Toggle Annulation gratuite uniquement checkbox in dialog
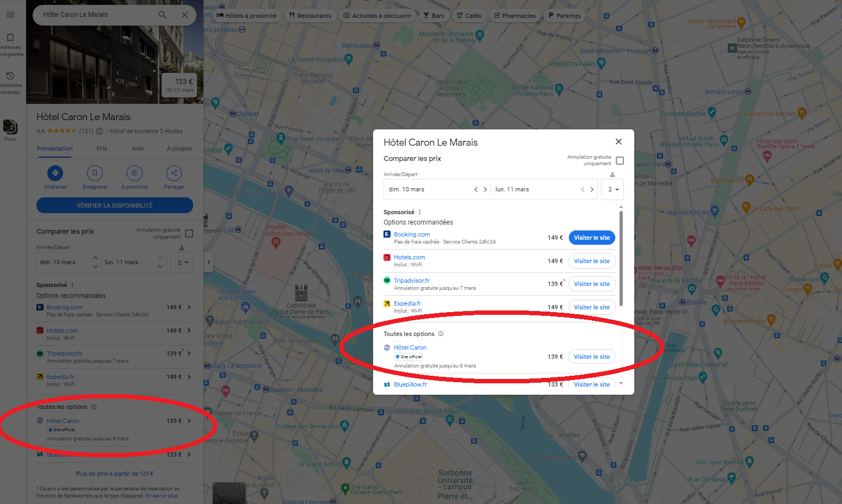The width and height of the screenshot is (842, 504). pyautogui.click(x=620, y=160)
